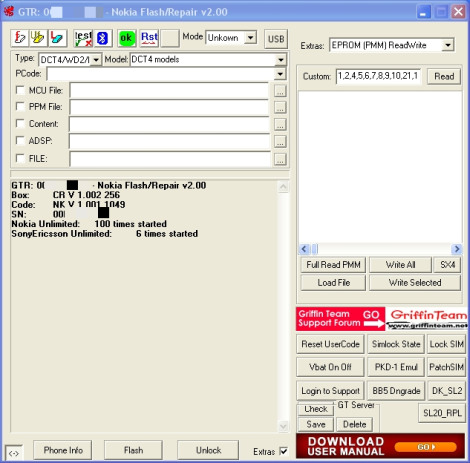Click Login to Support button
Screen dimensions: 470x463
(x=330, y=391)
